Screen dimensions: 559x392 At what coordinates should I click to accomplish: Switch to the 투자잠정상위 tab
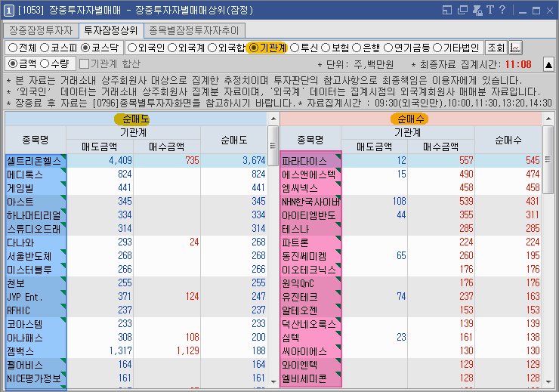pos(111,31)
